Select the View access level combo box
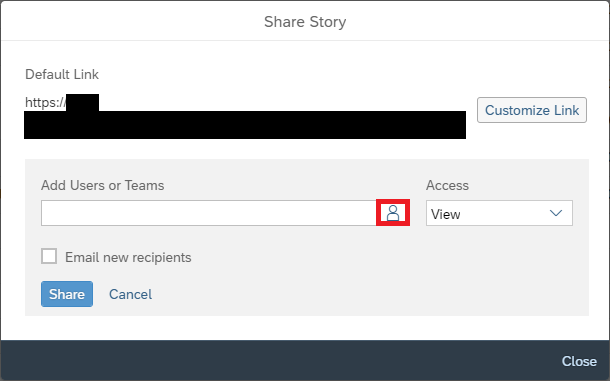Viewport: 610px width, 381px height. 499,213
